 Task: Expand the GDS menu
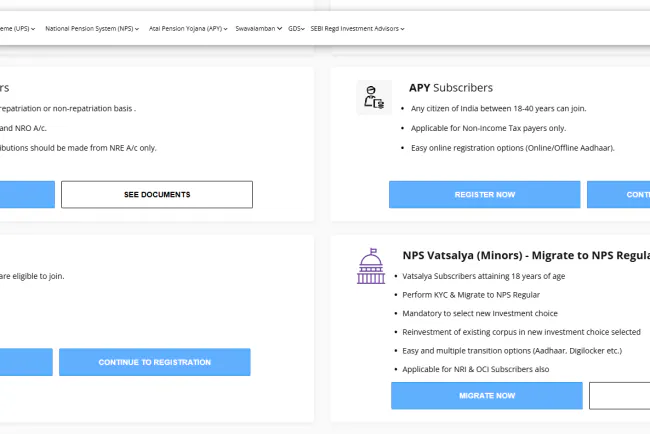[296, 29]
